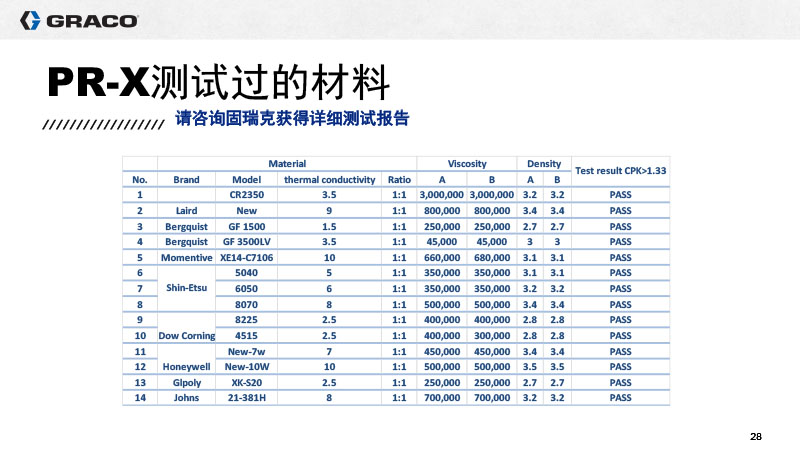The height and width of the screenshot is (450, 800).
Task: Click model cell 21-381H
Action: (x=246, y=398)
